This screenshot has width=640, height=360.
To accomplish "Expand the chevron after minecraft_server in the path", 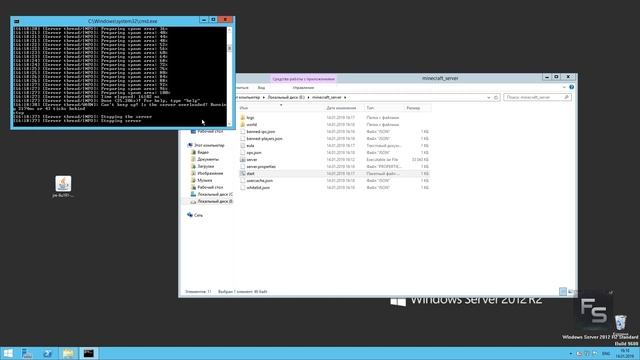I will pos(345,98).
